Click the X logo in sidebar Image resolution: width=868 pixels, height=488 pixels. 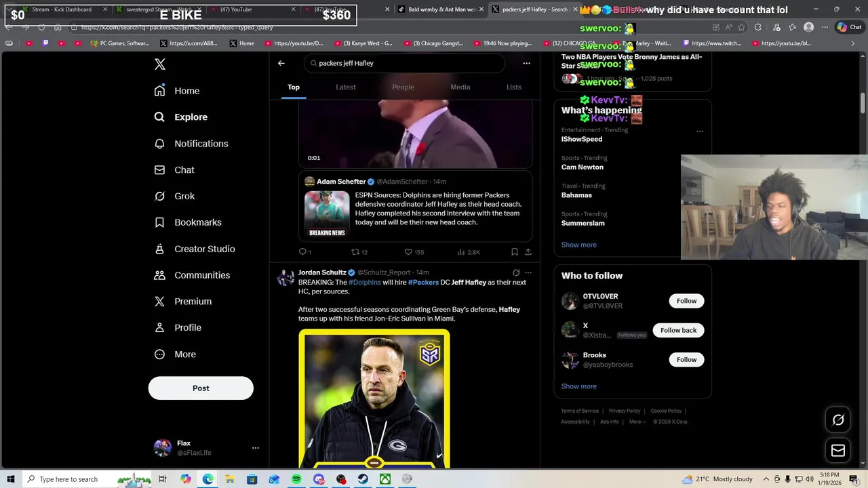coord(159,64)
